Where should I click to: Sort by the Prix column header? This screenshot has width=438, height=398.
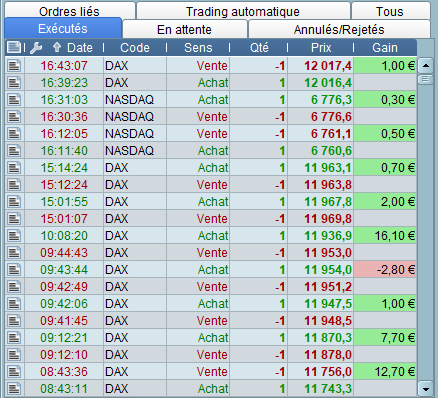coord(321,48)
